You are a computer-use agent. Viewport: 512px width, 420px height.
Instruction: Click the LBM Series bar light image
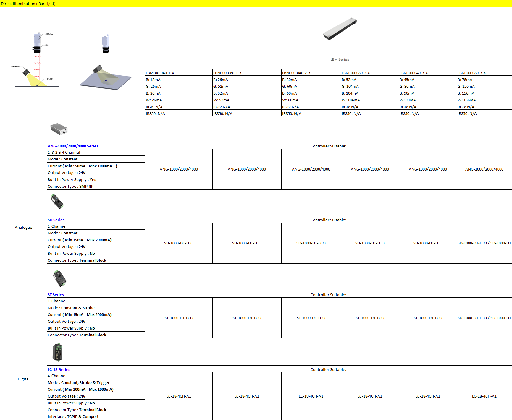tap(340, 29)
